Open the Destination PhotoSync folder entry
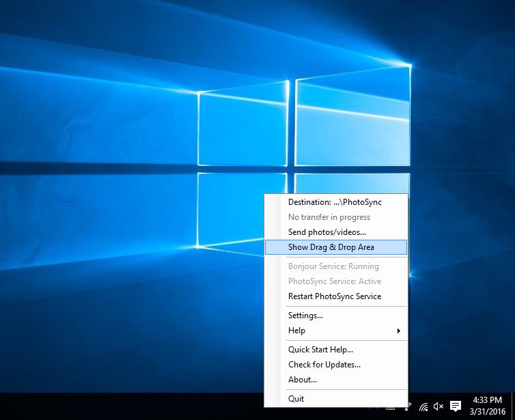This screenshot has width=515, height=420. [x=335, y=202]
